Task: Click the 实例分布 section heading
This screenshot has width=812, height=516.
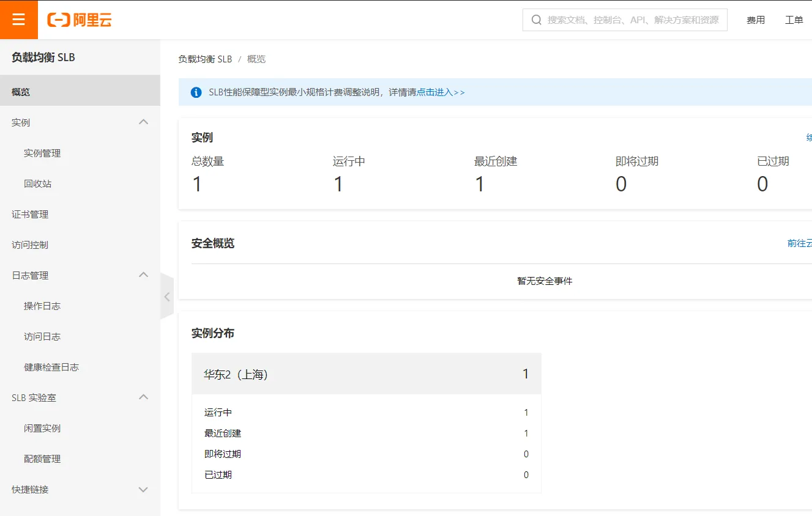Action: click(x=213, y=333)
